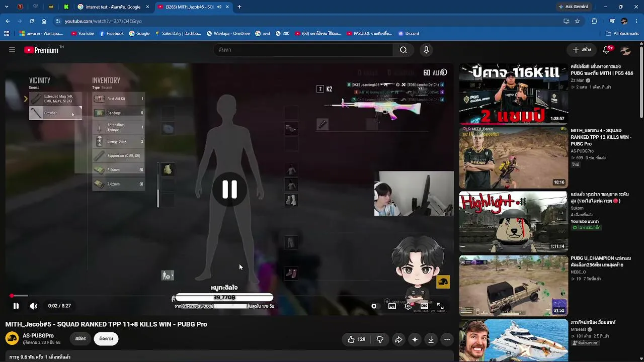The image size is (644, 362).
Task: Open the Chrome profile avatar
Action: (x=624, y=21)
